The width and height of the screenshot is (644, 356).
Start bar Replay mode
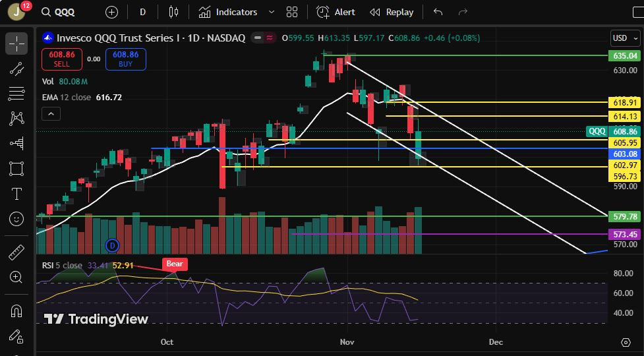click(x=392, y=13)
